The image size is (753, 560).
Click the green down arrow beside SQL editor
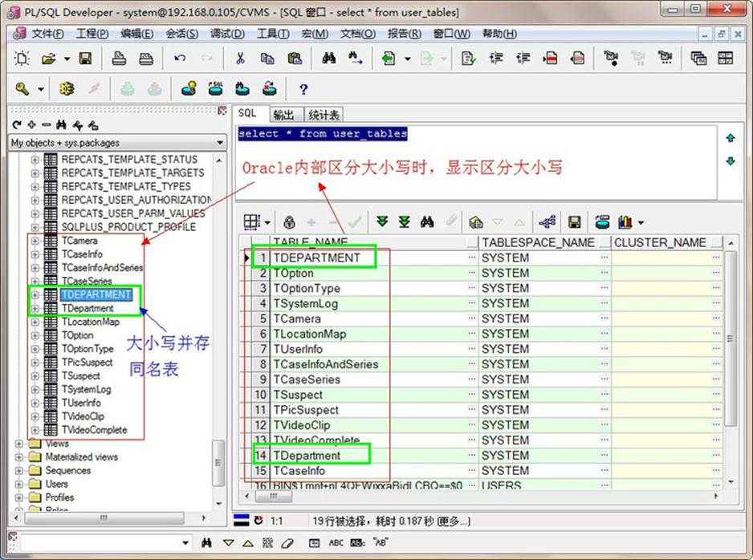pos(731,160)
